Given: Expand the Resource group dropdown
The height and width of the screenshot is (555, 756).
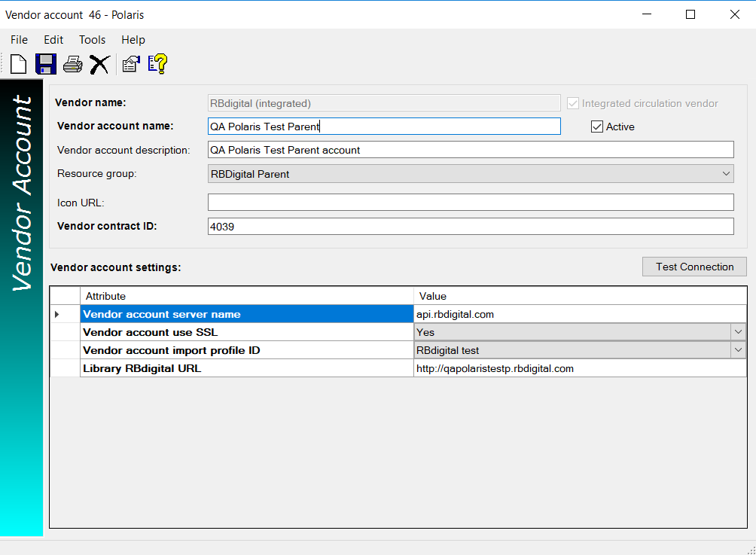Looking at the screenshot, I should tap(726, 174).
